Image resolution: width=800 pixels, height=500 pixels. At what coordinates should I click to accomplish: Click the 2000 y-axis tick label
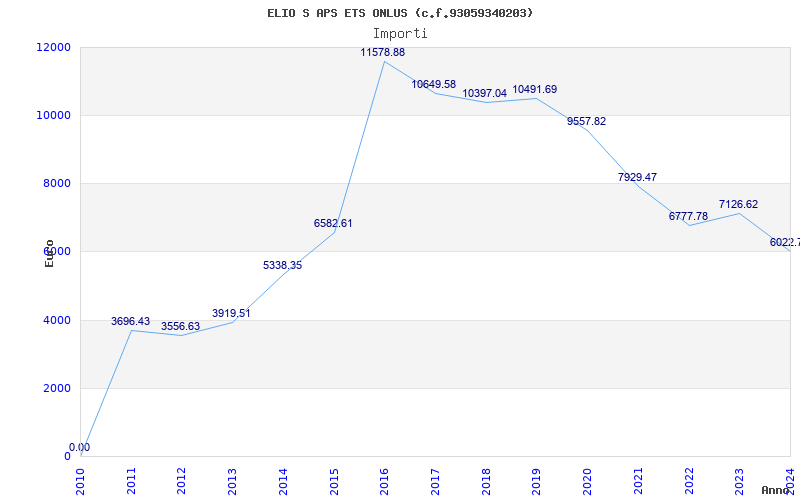pos(56,388)
